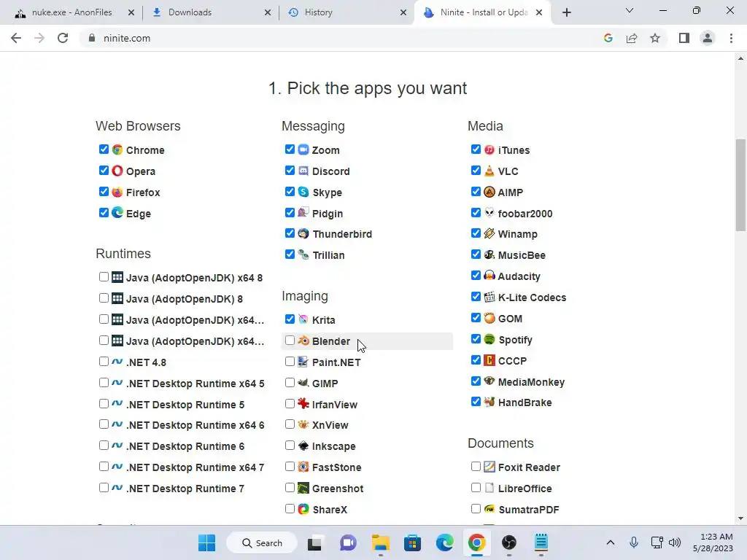This screenshot has width=747, height=560.
Task: Click the GIMP app icon
Action: (x=303, y=383)
